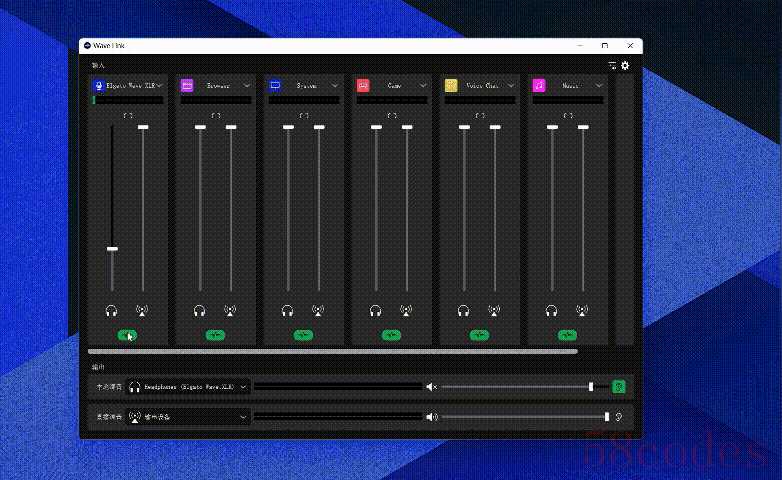The width and height of the screenshot is (782, 480).
Task: Click the link faders icon on Music channel
Action: [x=568, y=115]
